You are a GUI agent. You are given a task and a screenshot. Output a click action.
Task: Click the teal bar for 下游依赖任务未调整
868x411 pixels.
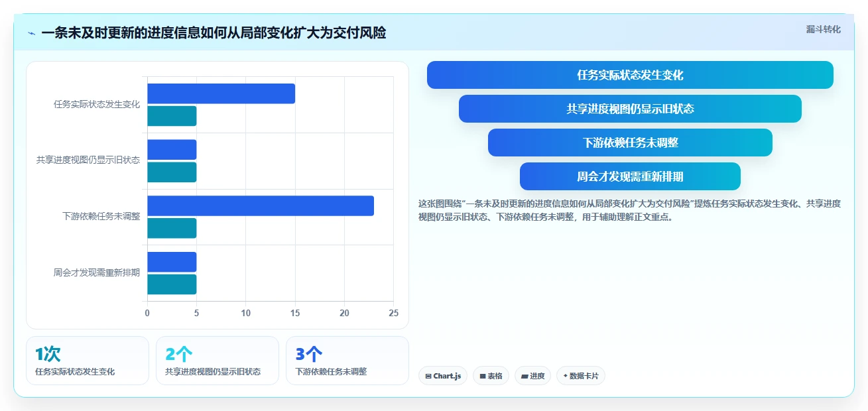click(x=172, y=228)
